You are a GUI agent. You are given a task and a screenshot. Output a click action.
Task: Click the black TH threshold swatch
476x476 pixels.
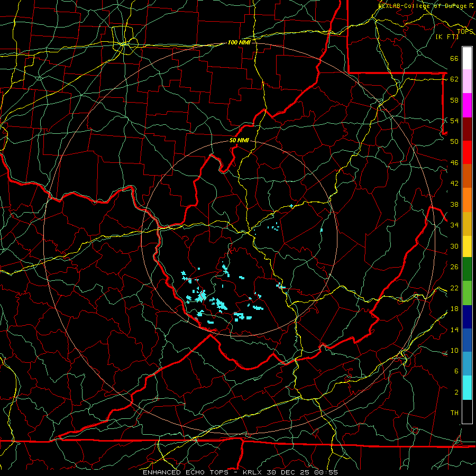(x=467, y=411)
